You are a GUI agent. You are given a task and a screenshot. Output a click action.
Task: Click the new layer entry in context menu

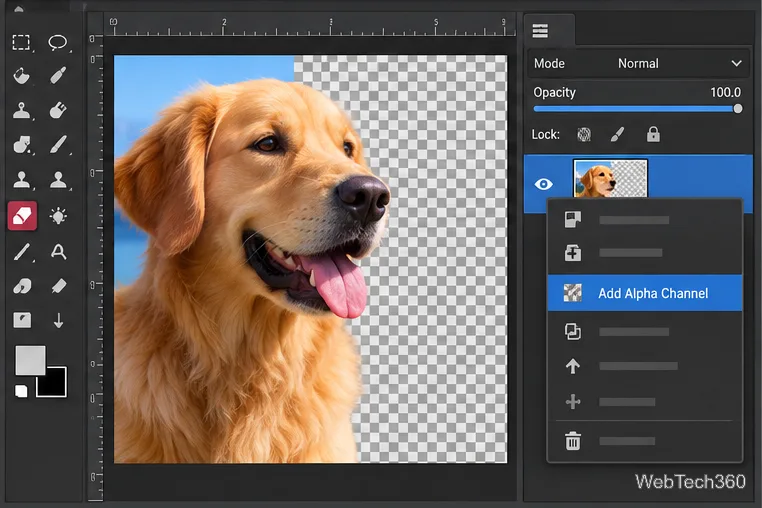(x=645, y=220)
